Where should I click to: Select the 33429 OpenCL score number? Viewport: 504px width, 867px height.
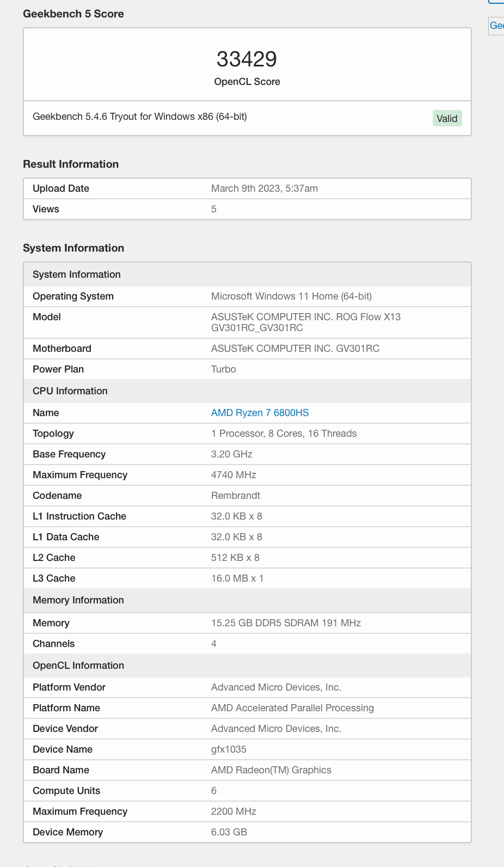coord(247,59)
